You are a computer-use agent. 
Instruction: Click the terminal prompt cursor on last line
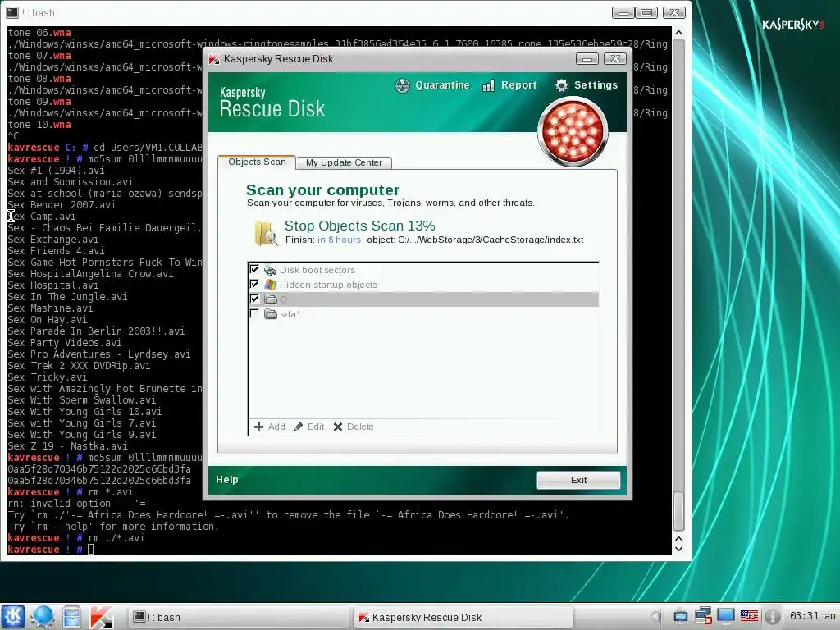coord(90,549)
